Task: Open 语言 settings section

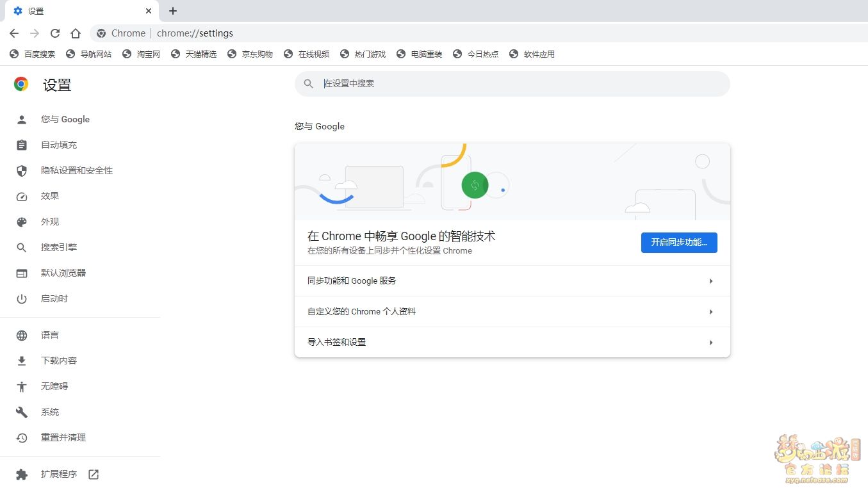Action: (x=50, y=335)
